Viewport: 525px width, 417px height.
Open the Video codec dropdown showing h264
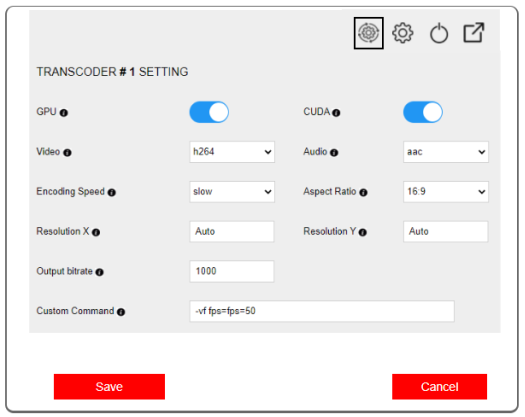click(232, 152)
